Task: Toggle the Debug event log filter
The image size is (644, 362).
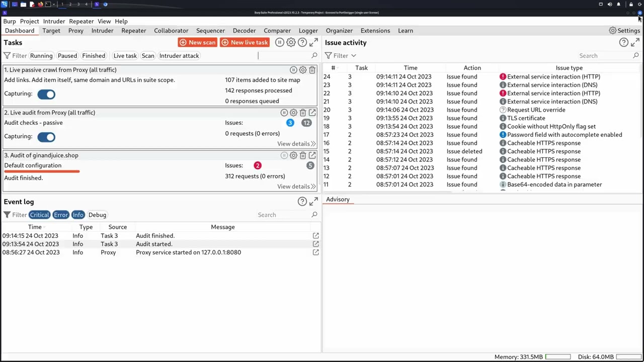Action: pos(97,215)
